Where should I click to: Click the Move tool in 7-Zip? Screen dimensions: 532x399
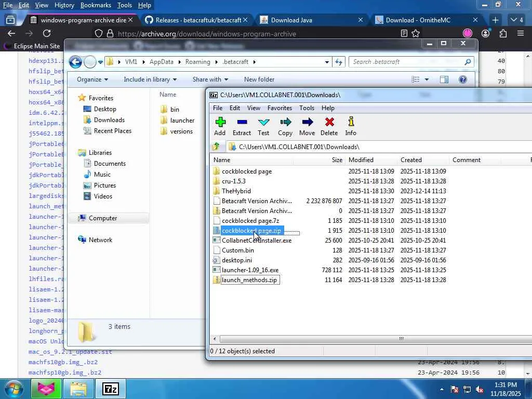[307, 127]
